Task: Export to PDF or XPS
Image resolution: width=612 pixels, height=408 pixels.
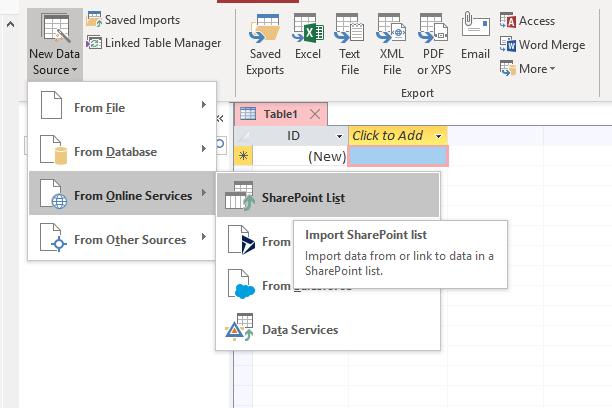Action: 434,44
